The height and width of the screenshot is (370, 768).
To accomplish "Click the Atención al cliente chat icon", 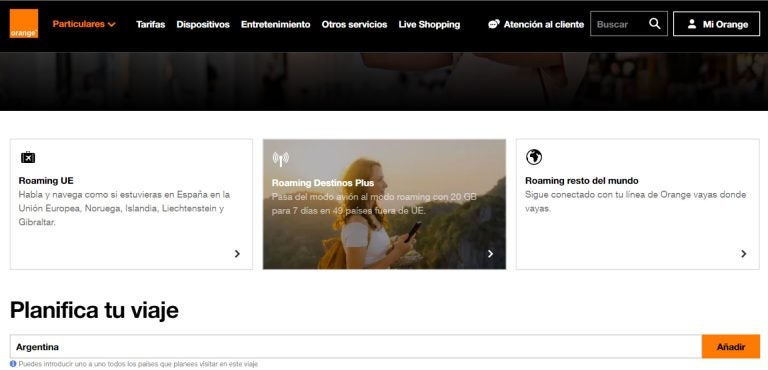I will coord(494,24).
